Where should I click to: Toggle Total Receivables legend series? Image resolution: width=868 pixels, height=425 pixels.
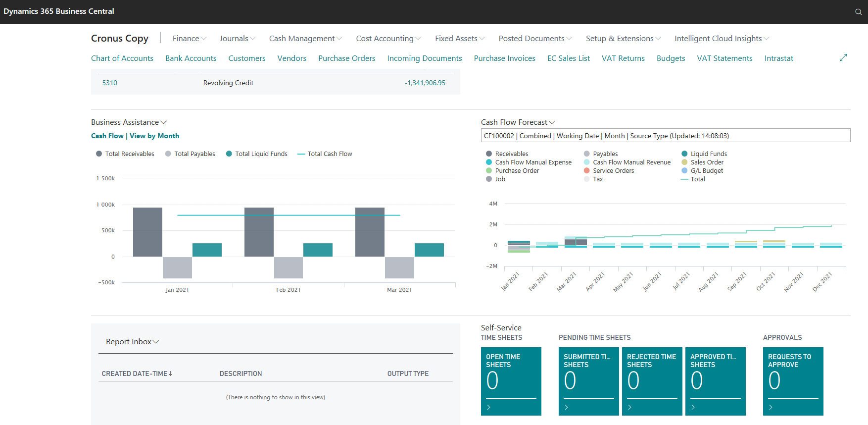pyautogui.click(x=125, y=154)
